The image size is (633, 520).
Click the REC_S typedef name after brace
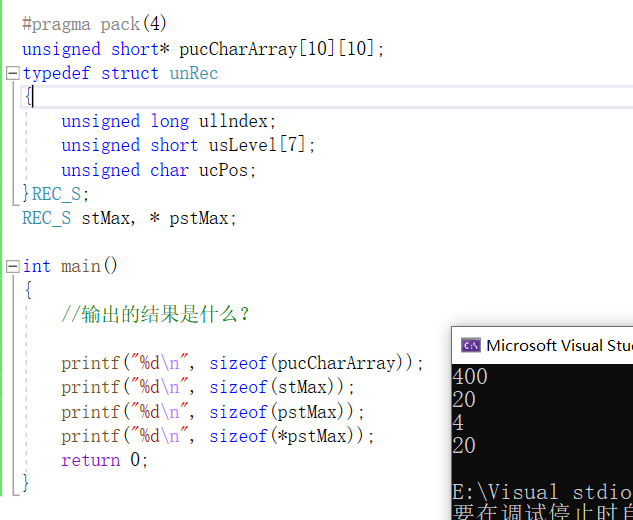pyautogui.click(x=56, y=194)
